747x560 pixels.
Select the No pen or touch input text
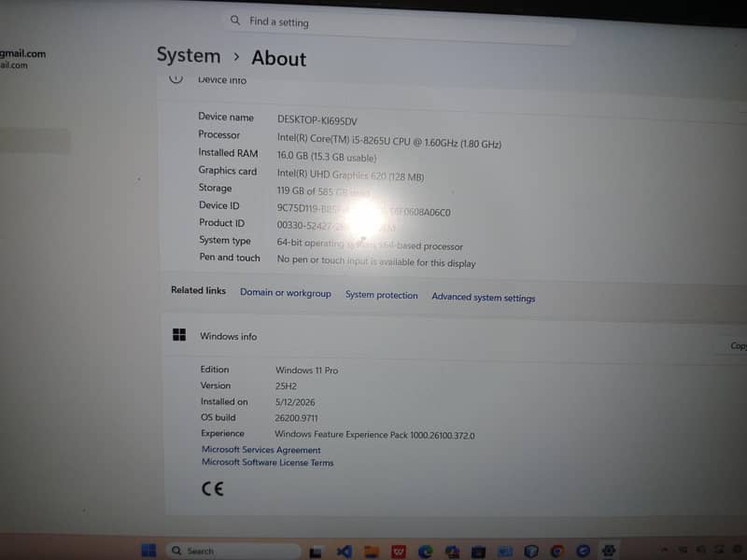click(x=376, y=261)
